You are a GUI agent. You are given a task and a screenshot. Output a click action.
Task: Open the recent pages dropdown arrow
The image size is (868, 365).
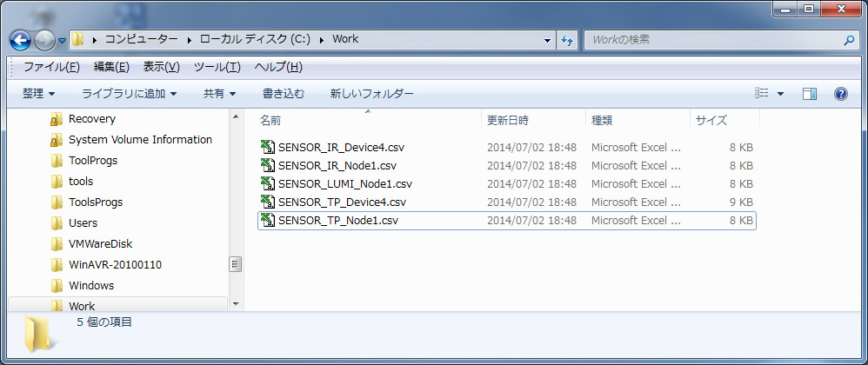pos(62,40)
